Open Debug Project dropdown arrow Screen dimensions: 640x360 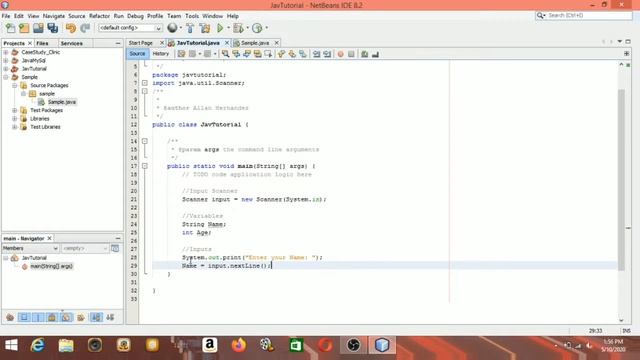247,28
